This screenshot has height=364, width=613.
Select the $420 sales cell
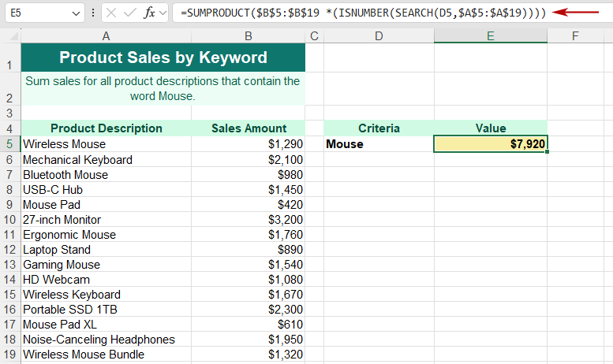coord(249,205)
